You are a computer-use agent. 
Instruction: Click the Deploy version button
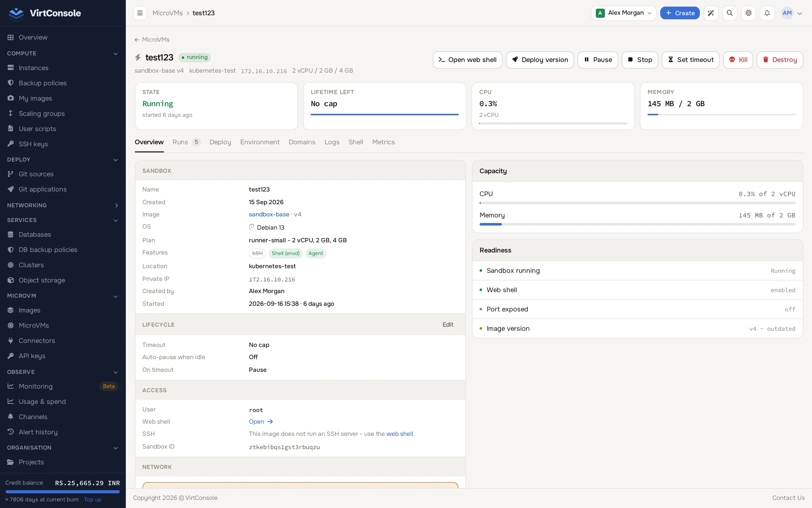point(540,60)
